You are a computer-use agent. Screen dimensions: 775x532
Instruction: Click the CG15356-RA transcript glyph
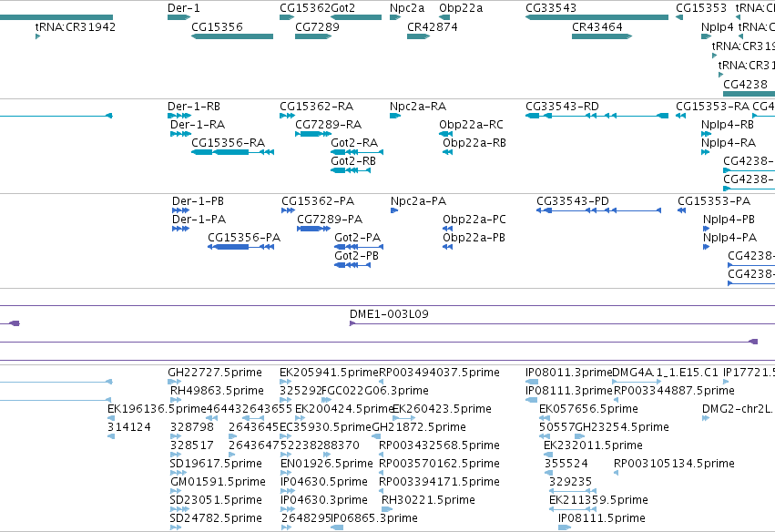(x=232, y=152)
